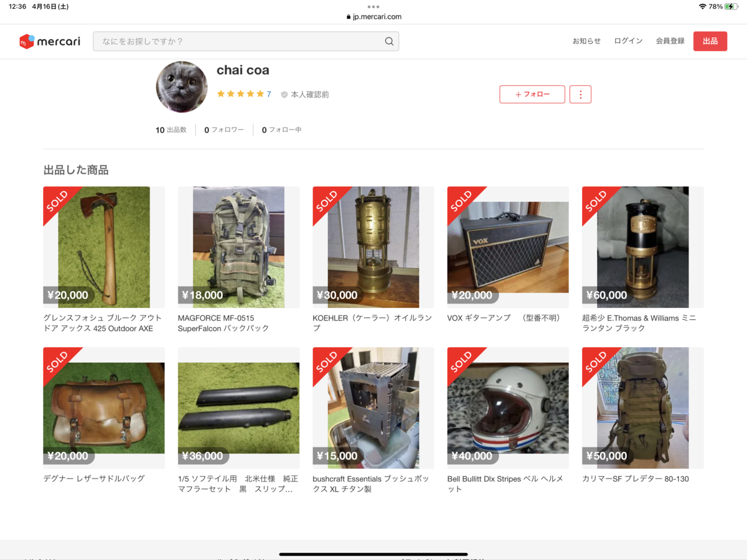Click the 本人確認前 shield icon
This screenshot has height=560, width=747.
point(284,95)
